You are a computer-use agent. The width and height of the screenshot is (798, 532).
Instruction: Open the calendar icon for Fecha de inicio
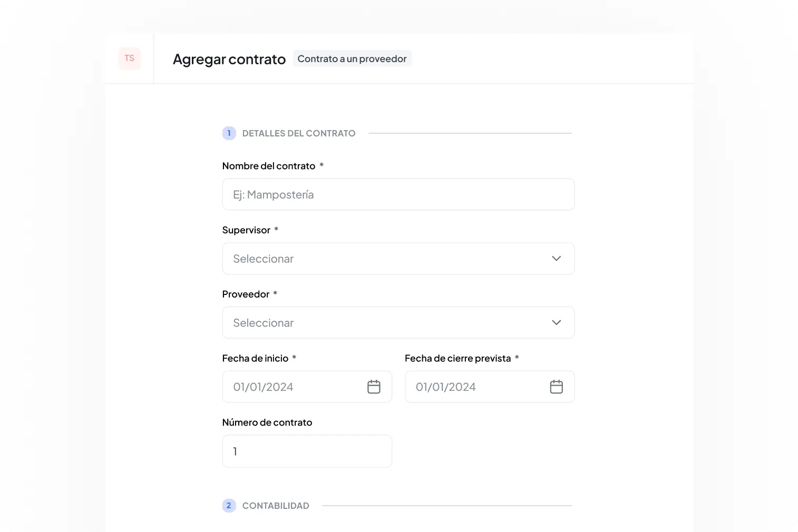pyautogui.click(x=374, y=386)
